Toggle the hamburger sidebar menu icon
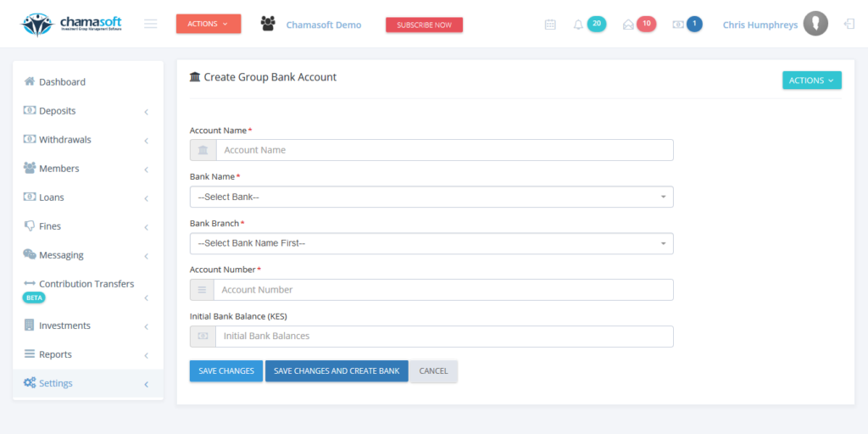The image size is (868, 434). pos(151,24)
